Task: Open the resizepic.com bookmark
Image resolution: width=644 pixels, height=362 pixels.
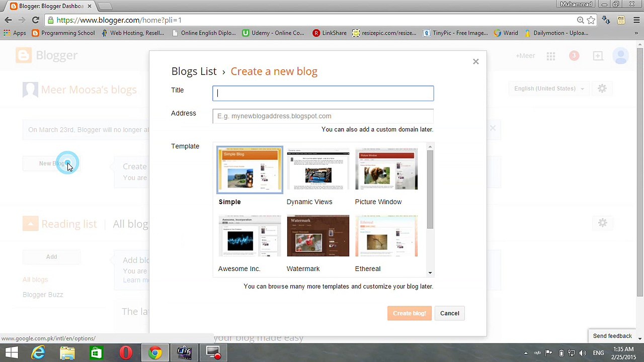Action: tap(384, 33)
